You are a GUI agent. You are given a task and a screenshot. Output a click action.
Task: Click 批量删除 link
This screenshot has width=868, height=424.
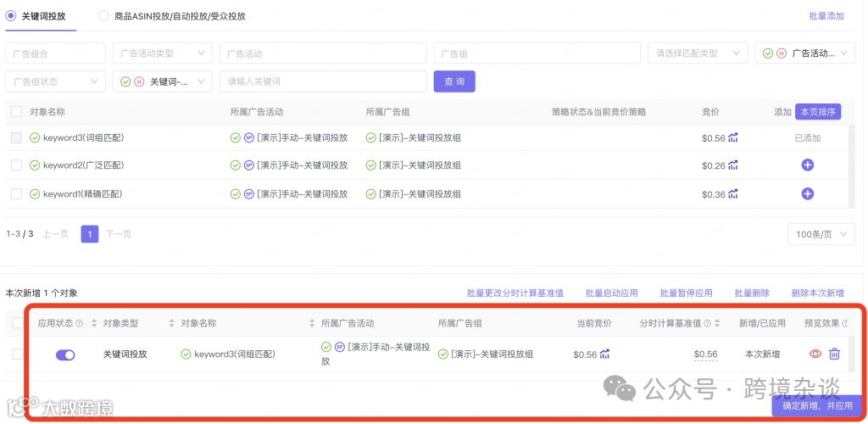tap(752, 293)
